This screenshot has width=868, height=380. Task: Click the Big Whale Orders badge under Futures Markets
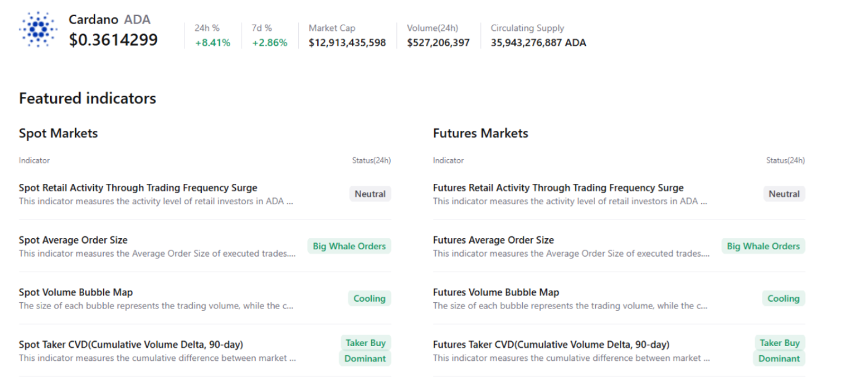pos(763,246)
